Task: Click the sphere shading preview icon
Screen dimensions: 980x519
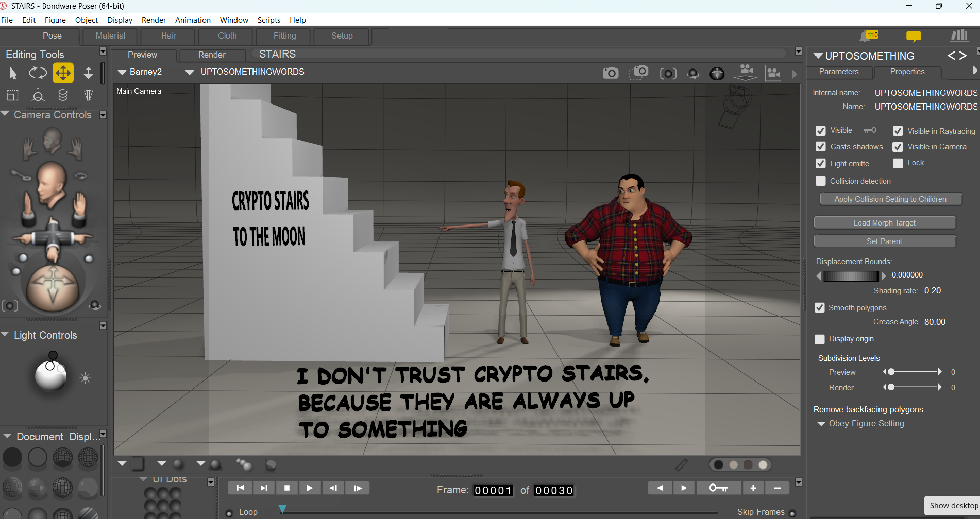Action: click(717, 74)
